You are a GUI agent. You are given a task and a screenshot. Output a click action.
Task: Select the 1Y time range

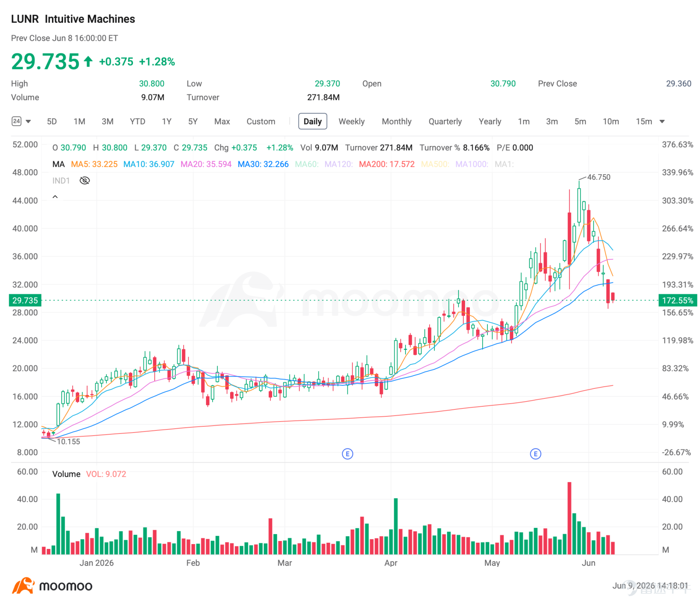[167, 122]
